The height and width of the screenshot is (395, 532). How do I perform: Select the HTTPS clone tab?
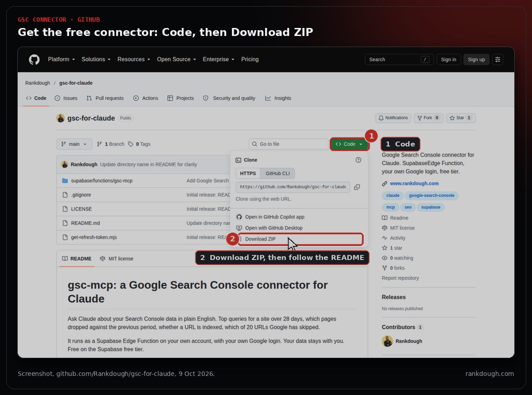[x=248, y=174]
